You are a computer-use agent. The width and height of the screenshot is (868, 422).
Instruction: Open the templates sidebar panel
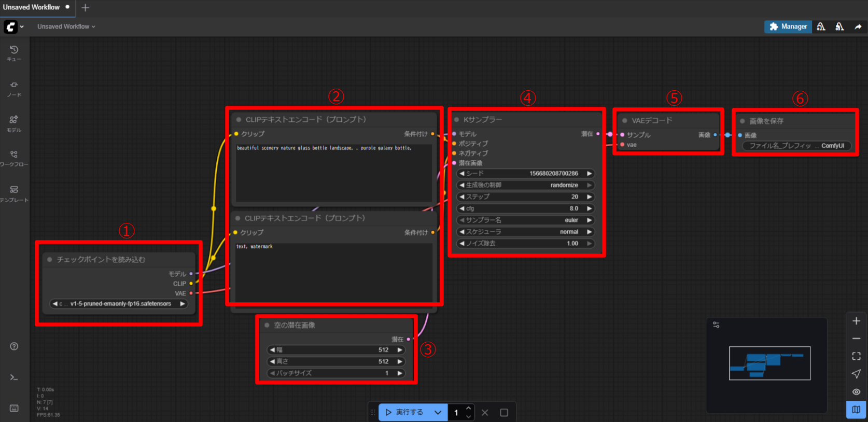(x=14, y=193)
